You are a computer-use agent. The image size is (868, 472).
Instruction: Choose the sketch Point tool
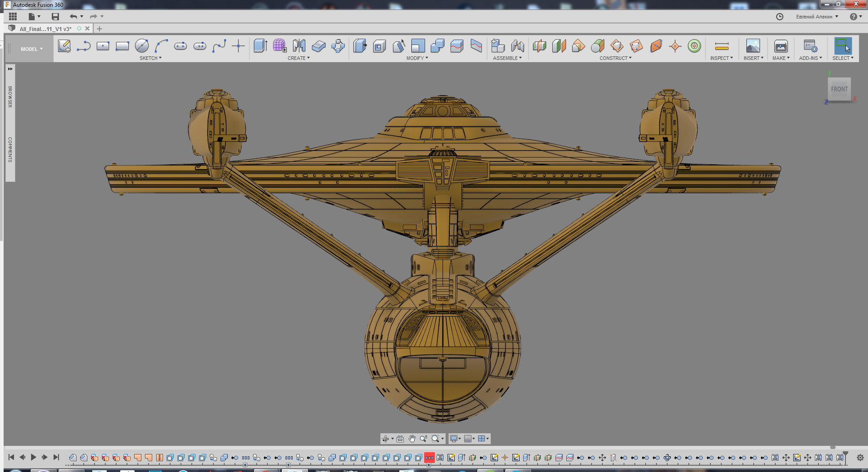239,45
